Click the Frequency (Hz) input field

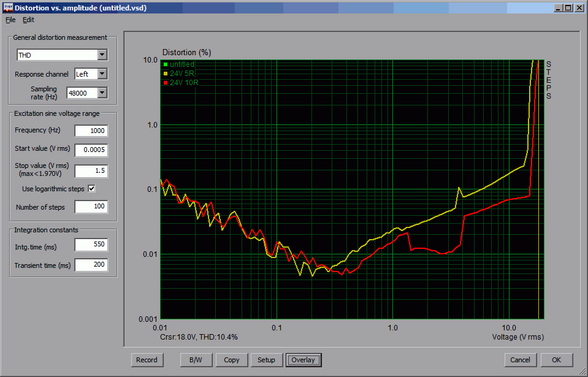91,131
